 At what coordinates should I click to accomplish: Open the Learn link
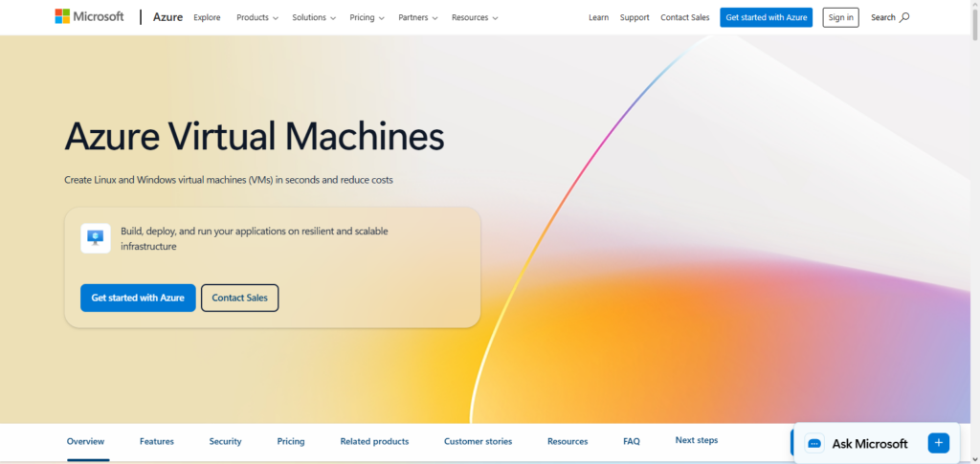[x=599, y=17]
